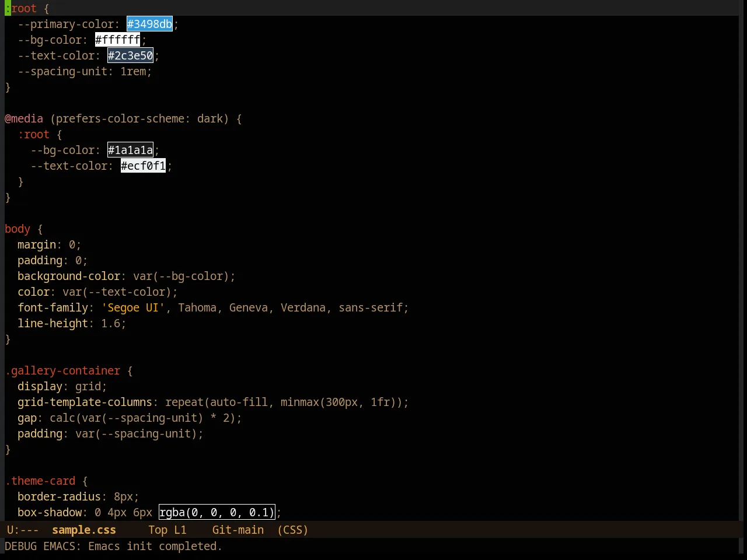747x560 pixels.
Task: Place cursor on --spacing-unit: 1rem line
Action: coord(85,71)
